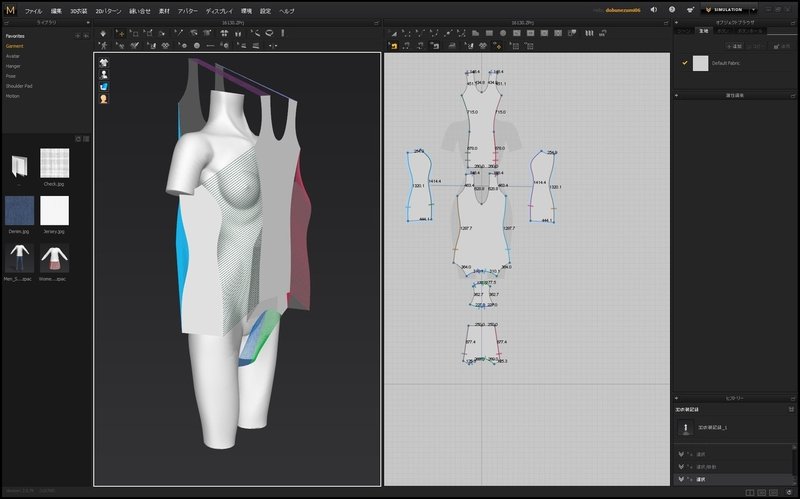Select the Select/Move tool in 3D toolbar
This screenshot has height=499, width=800.
click(120, 32)
